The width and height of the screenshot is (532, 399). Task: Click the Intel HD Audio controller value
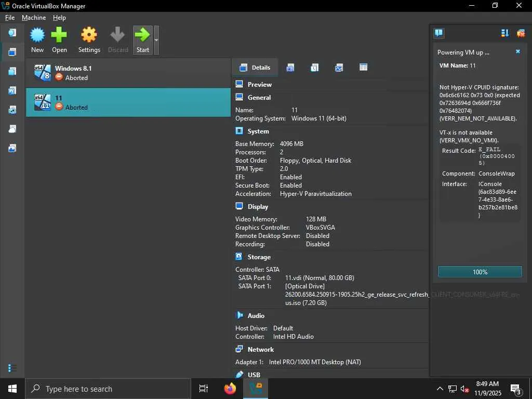point(293,337)
